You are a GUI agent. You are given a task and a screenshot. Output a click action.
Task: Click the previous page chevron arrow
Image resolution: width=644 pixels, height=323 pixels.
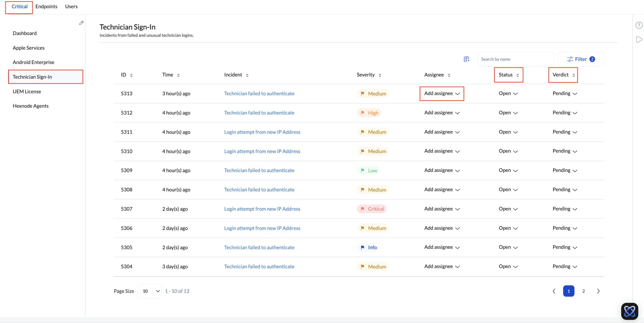554,291
